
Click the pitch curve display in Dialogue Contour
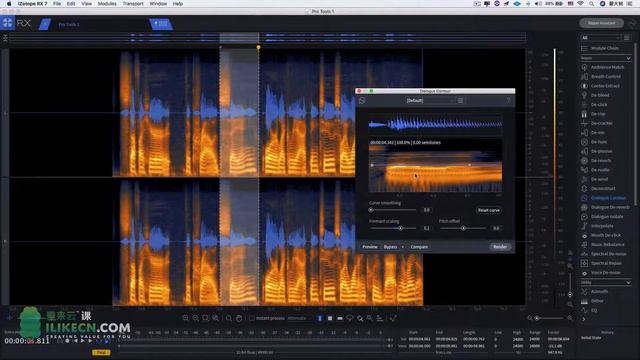click(435, 166)
